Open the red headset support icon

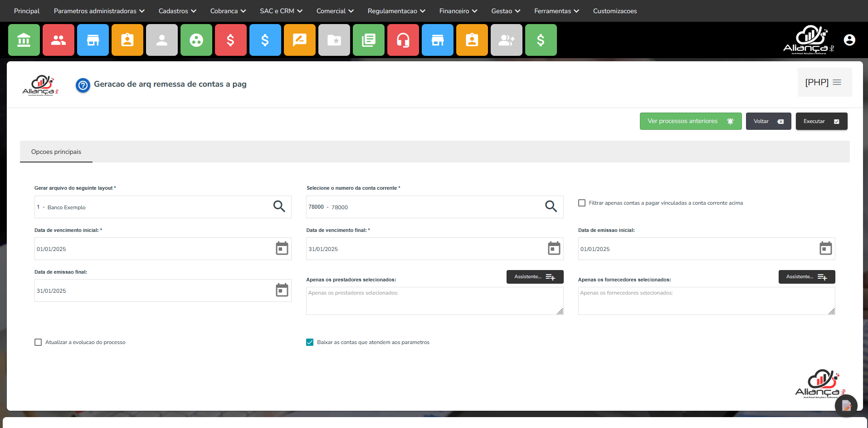403,40
